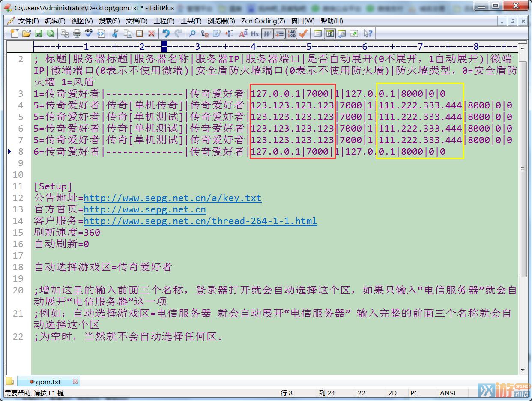Toggle the Document Selector button
The height and width of the screenshot is (401, 532).
click(x=329, y=33)
